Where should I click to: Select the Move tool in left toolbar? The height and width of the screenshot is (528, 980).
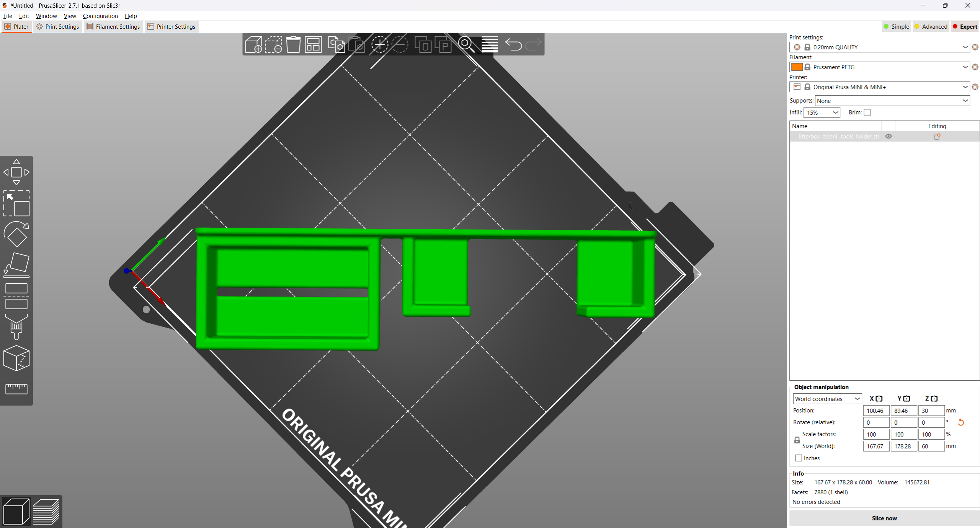[x=16, y=172]
